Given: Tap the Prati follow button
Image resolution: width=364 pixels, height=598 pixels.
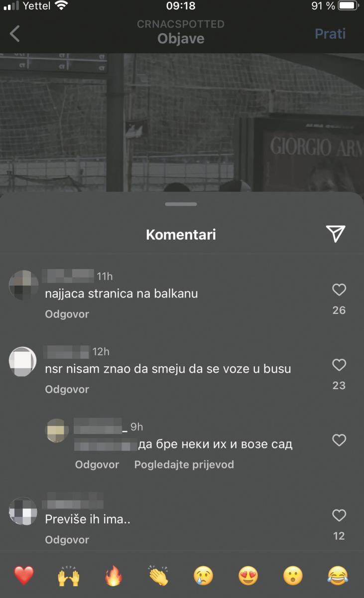Looking at the screenshot, I should pos(330,33).
